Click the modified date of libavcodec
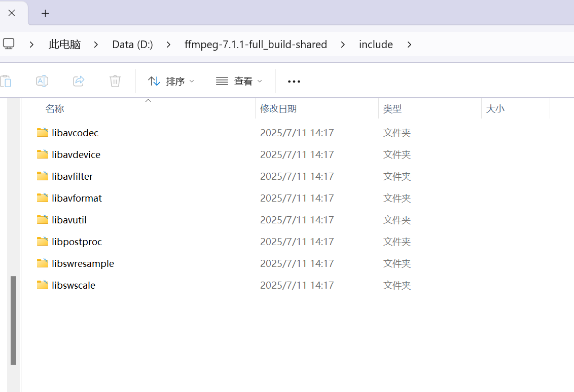 [297, 133]
